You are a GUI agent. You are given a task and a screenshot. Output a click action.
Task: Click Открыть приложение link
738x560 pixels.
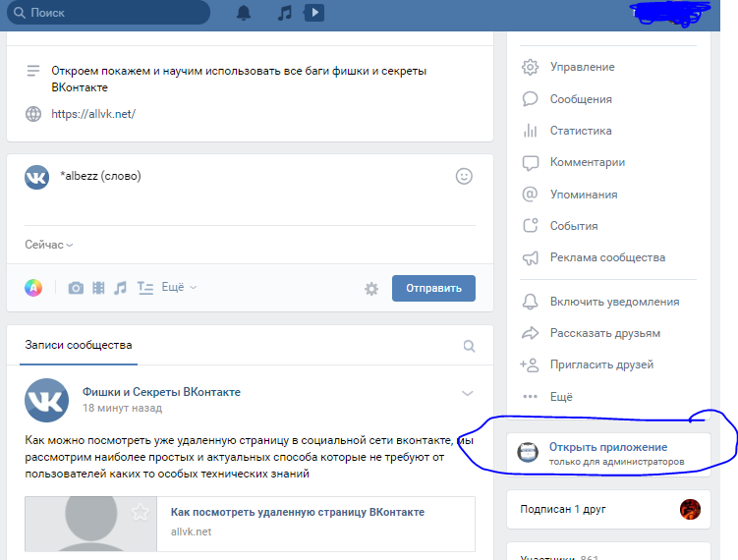pos(608,447)
